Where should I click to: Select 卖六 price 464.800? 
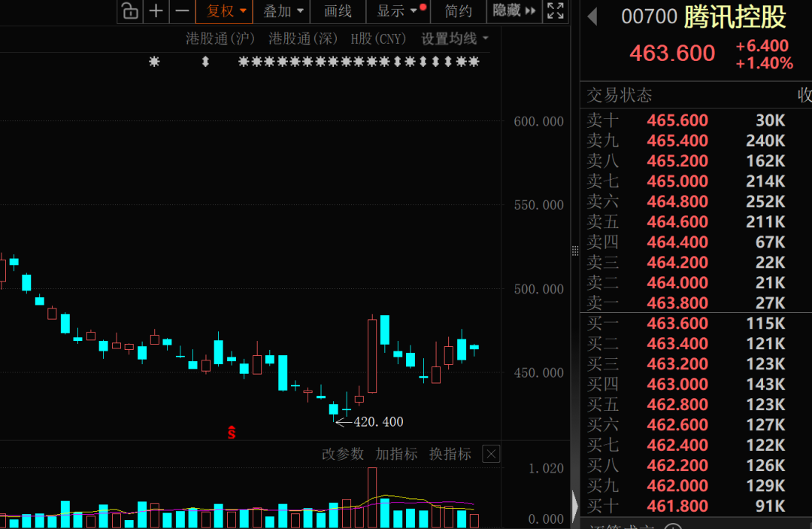pos(677,201)
